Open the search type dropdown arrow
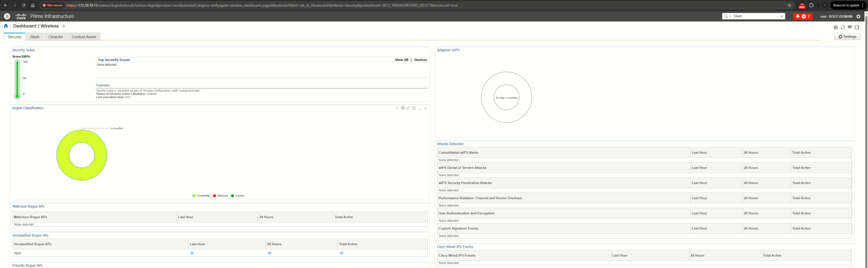This screenshot has height=268, width=868. click(730, 16)
